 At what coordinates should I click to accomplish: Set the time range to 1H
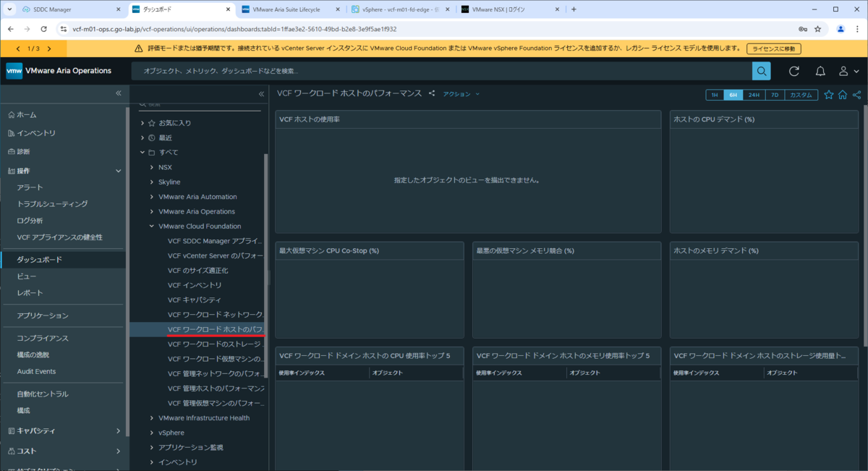(714, 95)
